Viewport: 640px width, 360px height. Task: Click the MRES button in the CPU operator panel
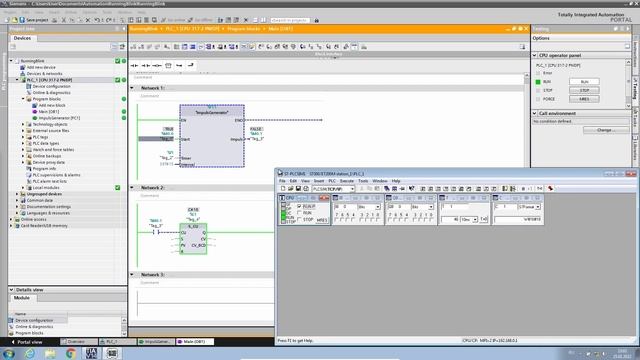pyautogui.click(x=584, y=99)
